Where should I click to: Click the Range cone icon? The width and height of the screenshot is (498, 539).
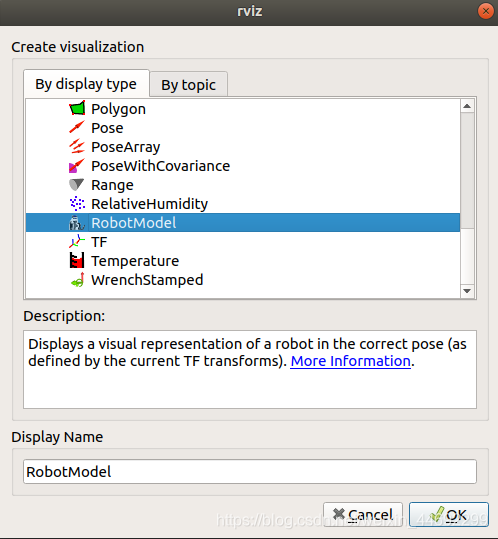coord(76,185)
